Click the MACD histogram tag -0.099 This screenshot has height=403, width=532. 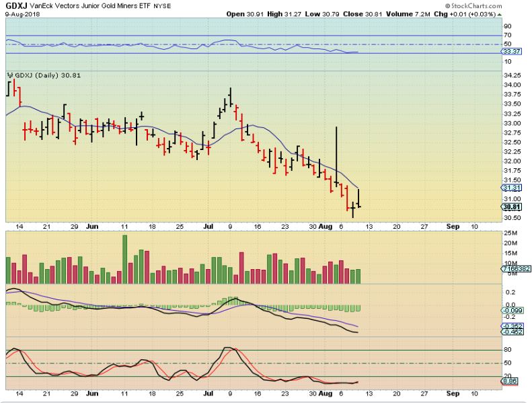click(x=512, y=310)
